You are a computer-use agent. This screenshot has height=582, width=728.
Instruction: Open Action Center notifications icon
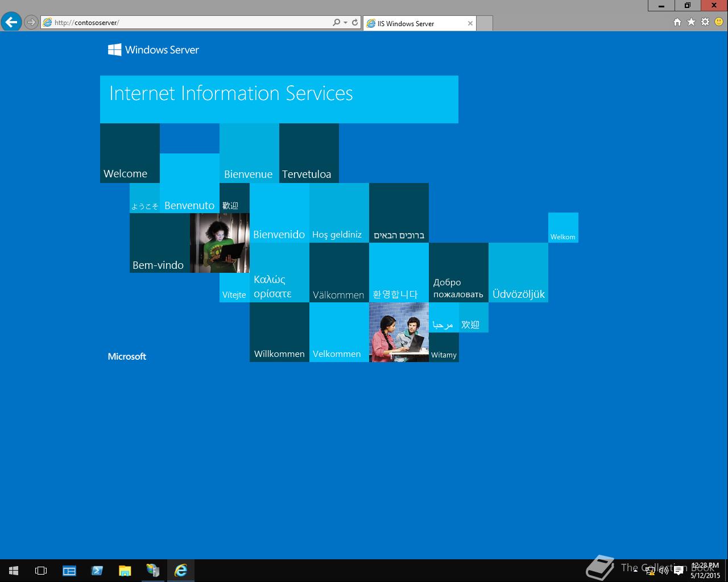pos(678,571)
